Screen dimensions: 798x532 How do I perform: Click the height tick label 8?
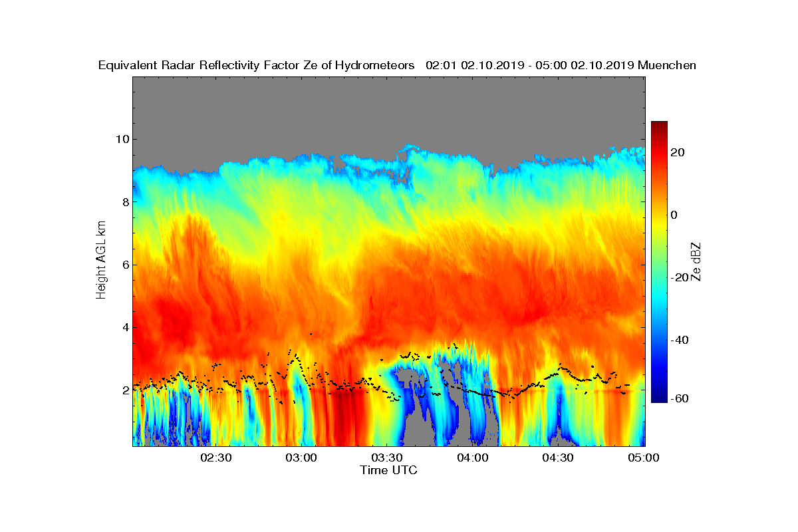coord(125,201)
